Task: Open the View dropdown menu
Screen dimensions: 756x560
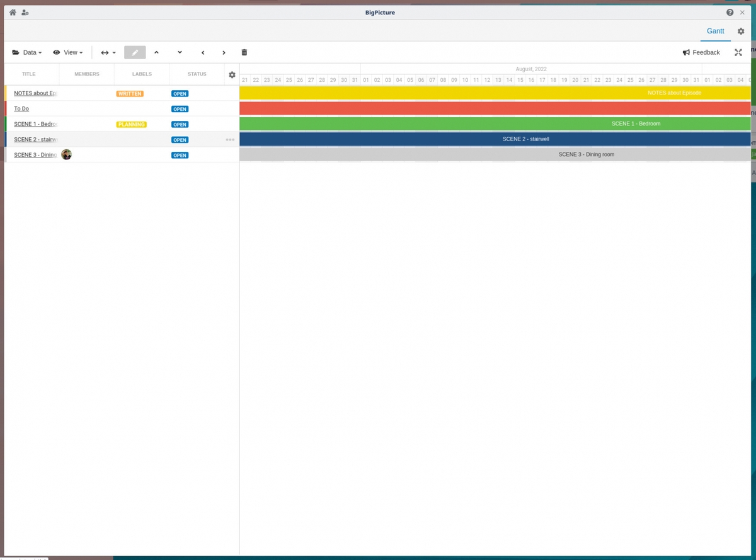Action: tap(68, 52)
